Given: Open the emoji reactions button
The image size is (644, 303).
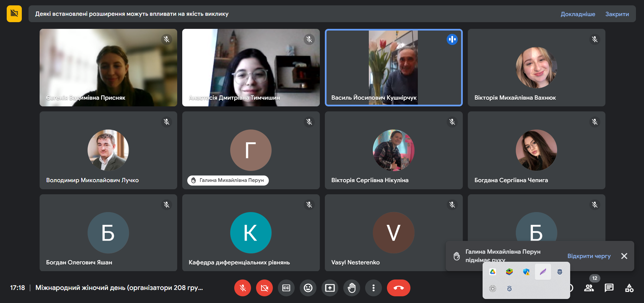Looking at the screenshot, I should 308,288.
